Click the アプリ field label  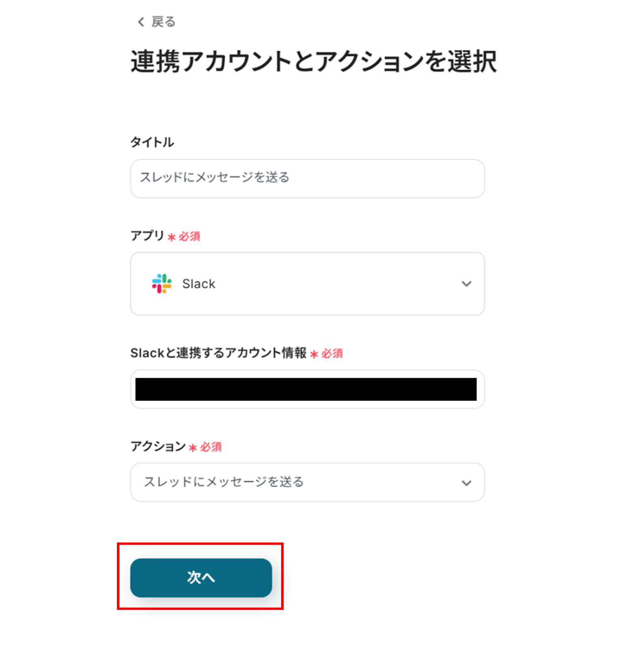147,235
